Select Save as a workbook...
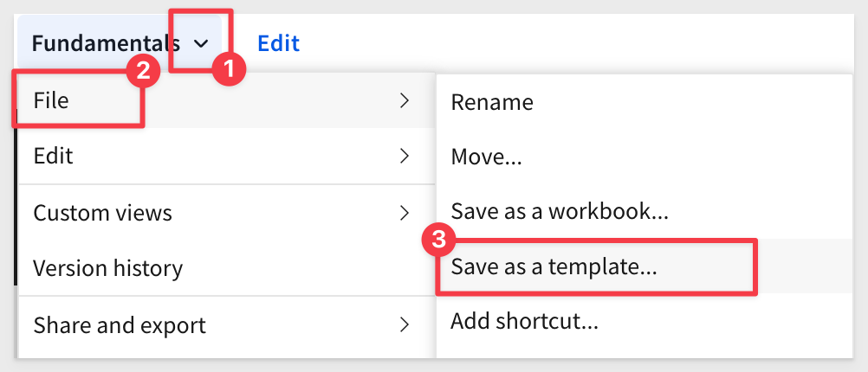Screen dimensions: 868x372 (645, 212)
